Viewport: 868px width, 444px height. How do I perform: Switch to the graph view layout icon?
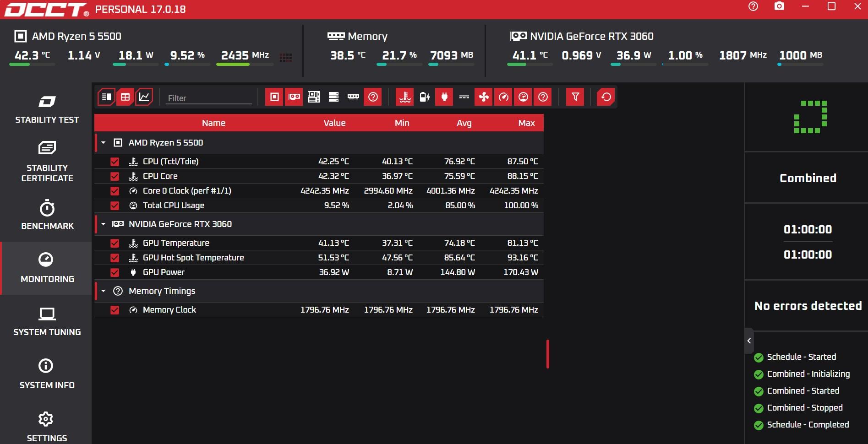(x=144, y=97)
